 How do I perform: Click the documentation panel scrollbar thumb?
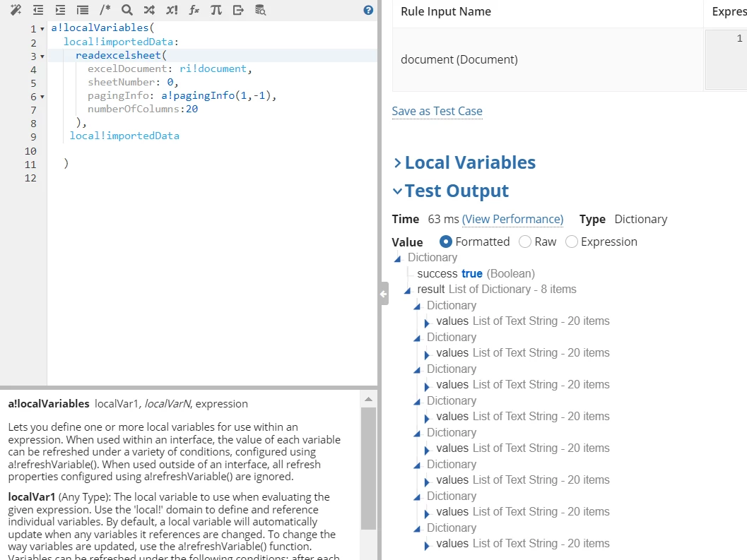point(368,469)
